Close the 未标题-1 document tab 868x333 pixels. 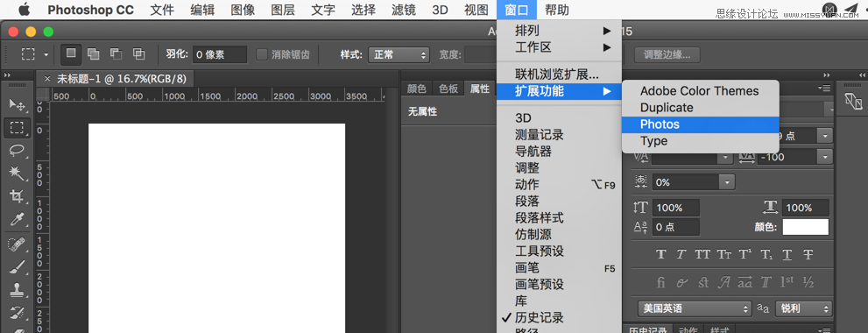(x=47, y=79)
